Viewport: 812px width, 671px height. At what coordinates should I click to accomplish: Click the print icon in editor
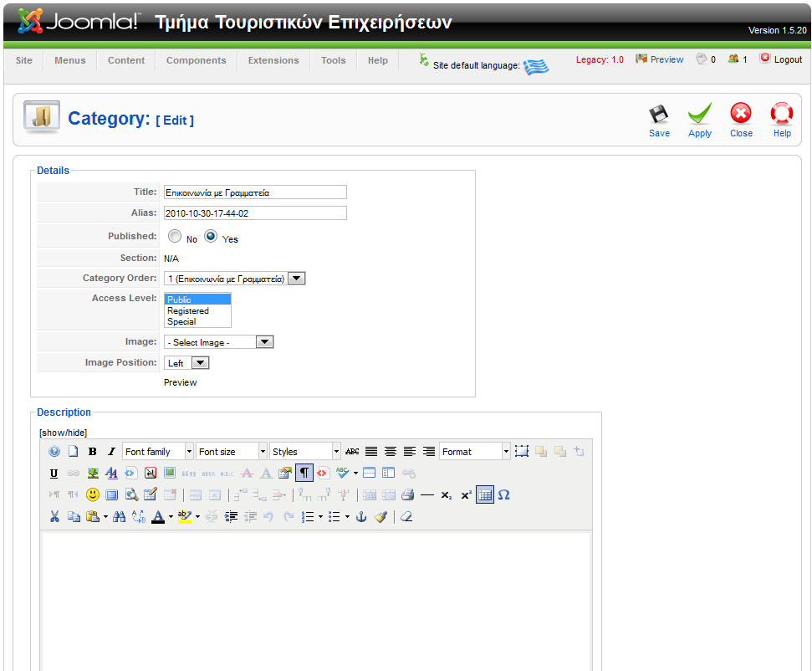point(408,494)
